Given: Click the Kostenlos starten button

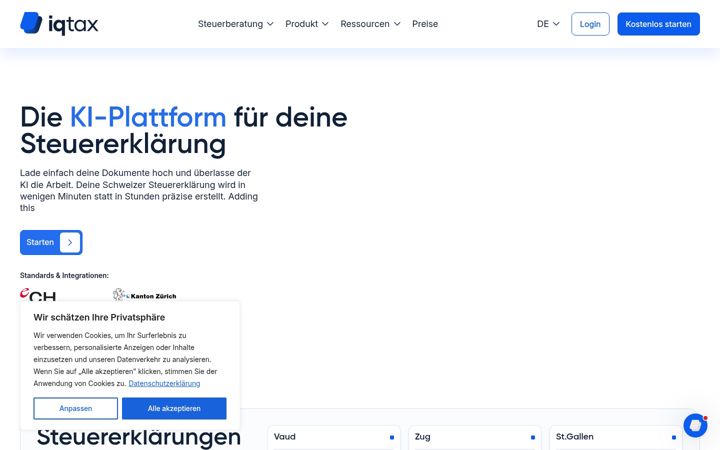Looking at the screenshot, I should pyautogui.click(x=658, y=24).
